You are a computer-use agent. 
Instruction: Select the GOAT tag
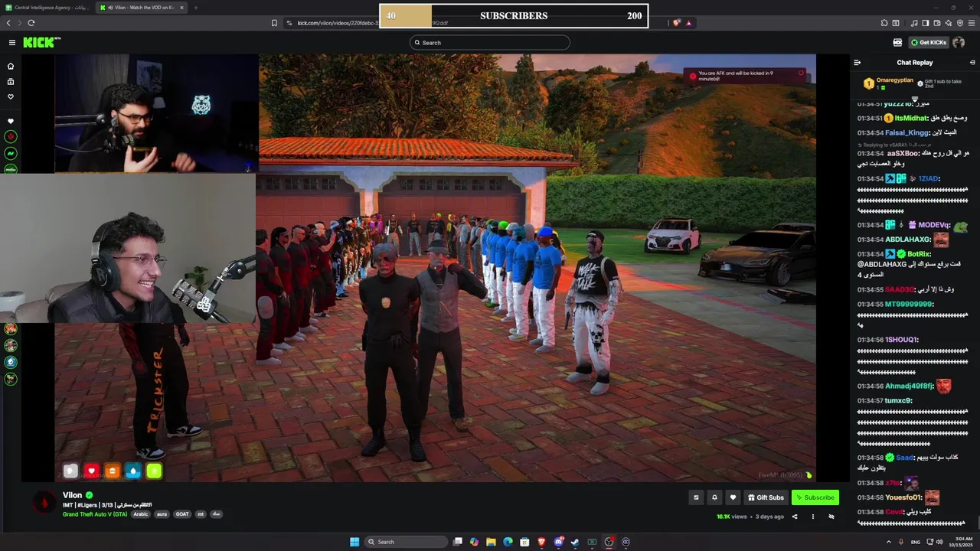[x=182, y=514]
